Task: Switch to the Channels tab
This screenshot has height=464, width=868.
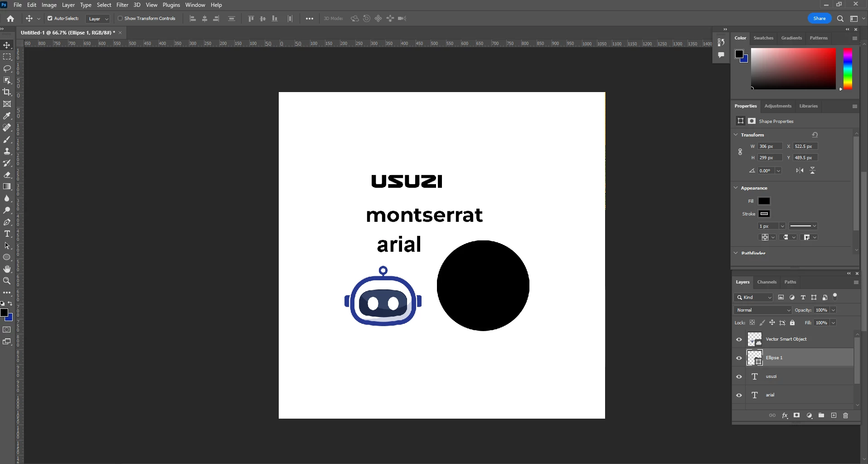Action: pos(767,282)
